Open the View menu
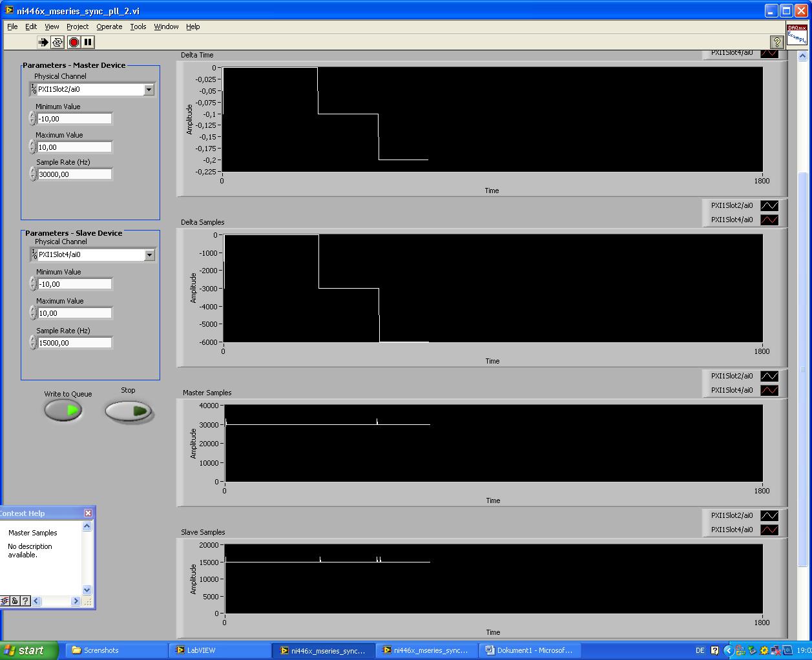Image resolution: width=812 pixels, height=660 pixels. pos(52,26)
